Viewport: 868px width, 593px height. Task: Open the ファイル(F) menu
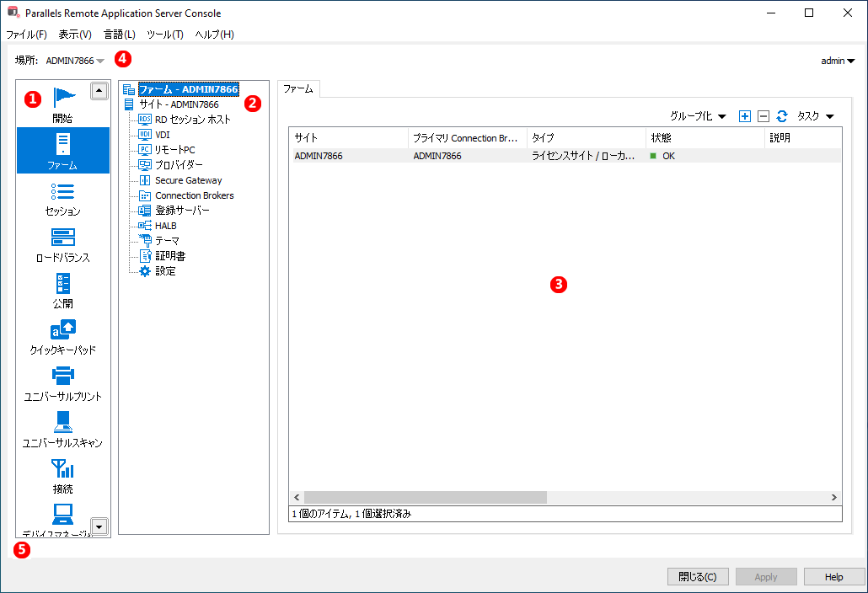[x=26, y=35]
